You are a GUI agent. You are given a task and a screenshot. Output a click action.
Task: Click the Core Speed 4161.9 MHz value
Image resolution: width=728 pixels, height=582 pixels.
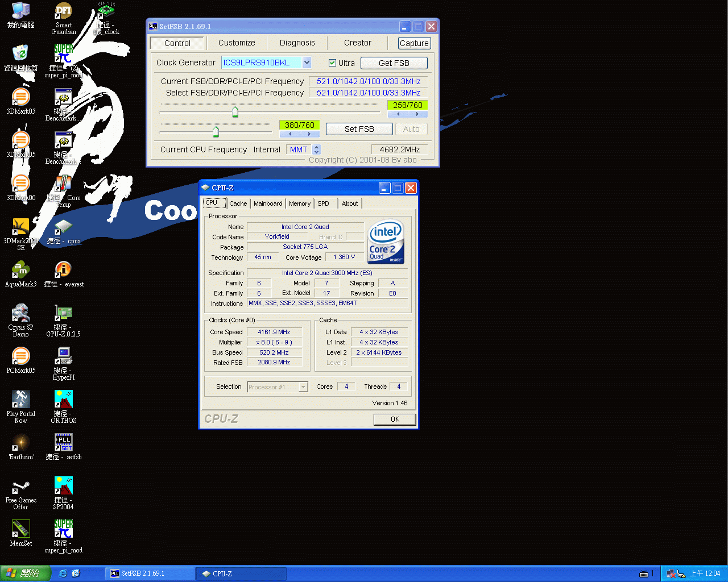[274, 332]
